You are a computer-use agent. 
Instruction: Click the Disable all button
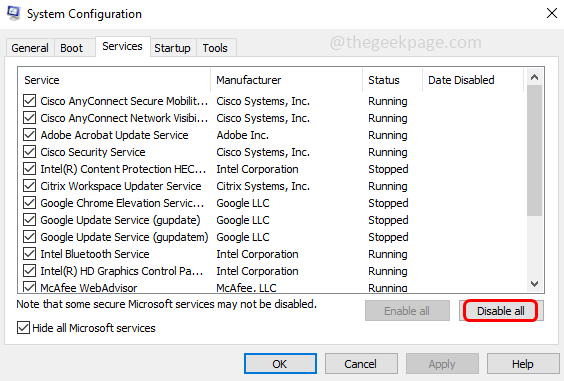pos(501,311)
